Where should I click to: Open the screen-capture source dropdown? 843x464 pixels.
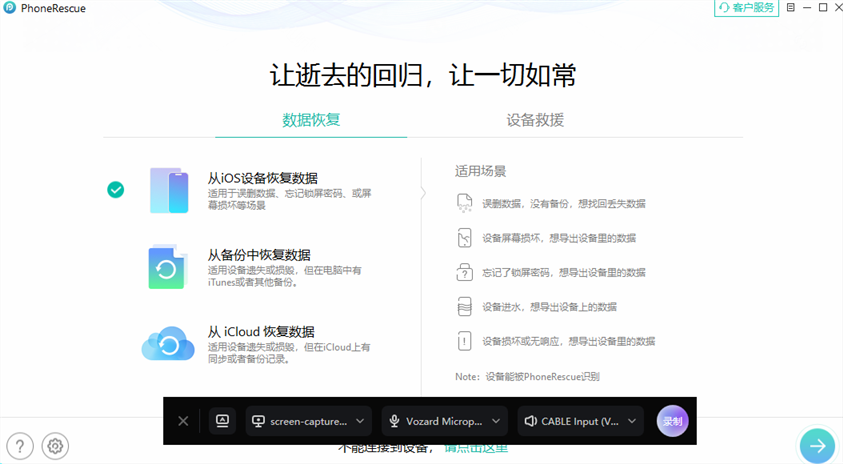coord(309,421)
